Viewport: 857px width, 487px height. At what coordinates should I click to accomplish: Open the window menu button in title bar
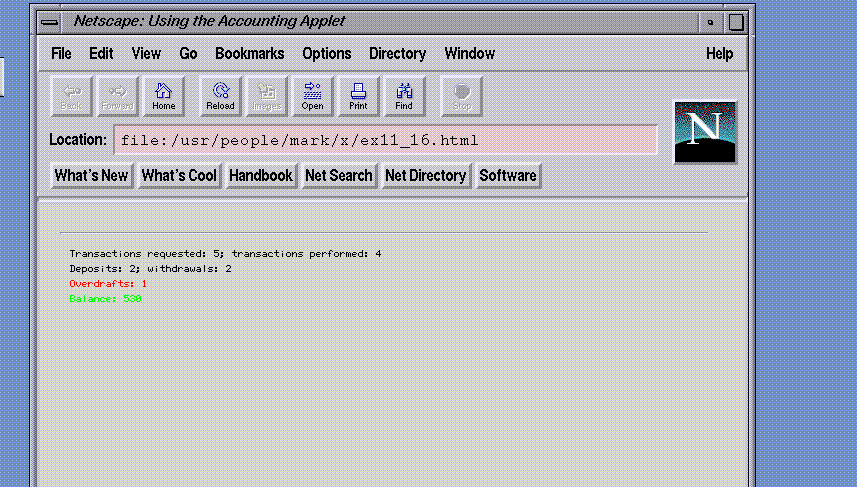(x=49, y=22)
